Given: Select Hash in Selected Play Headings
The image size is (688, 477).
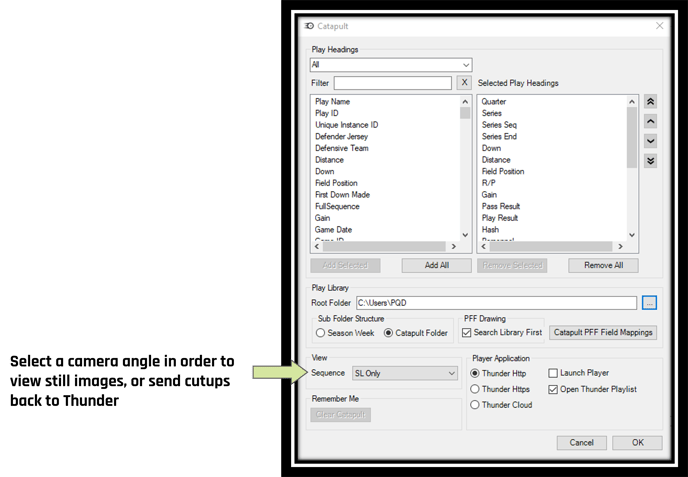Looking at the screenshot, I should 490,230.
